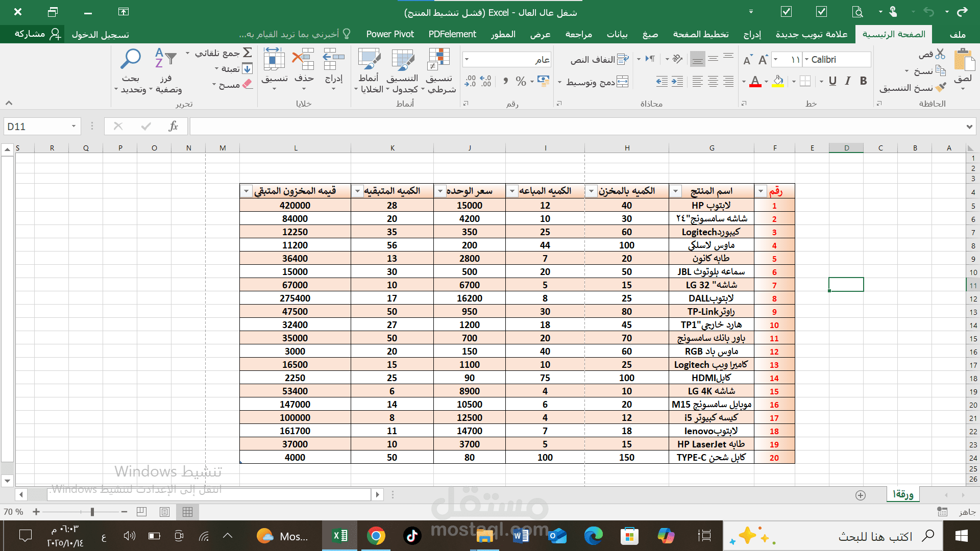The image size is (980, 551).
Task: Open the Calibri font name dropdown
Action: (x=806, y=60)
